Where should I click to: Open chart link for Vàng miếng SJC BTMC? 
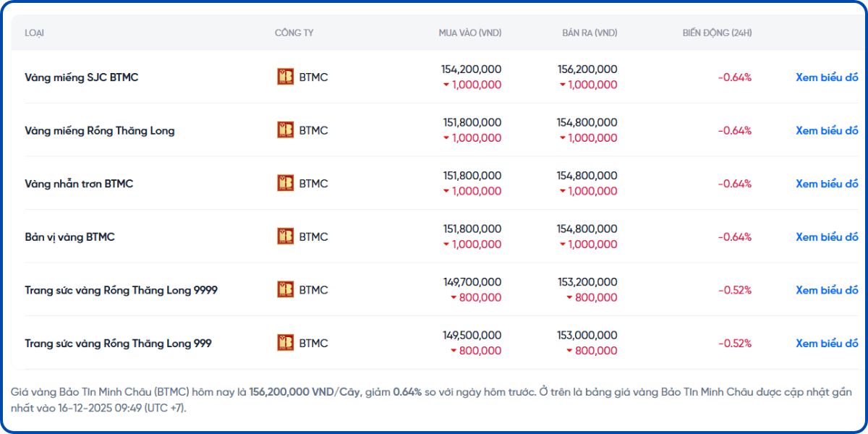pos(827,77)
